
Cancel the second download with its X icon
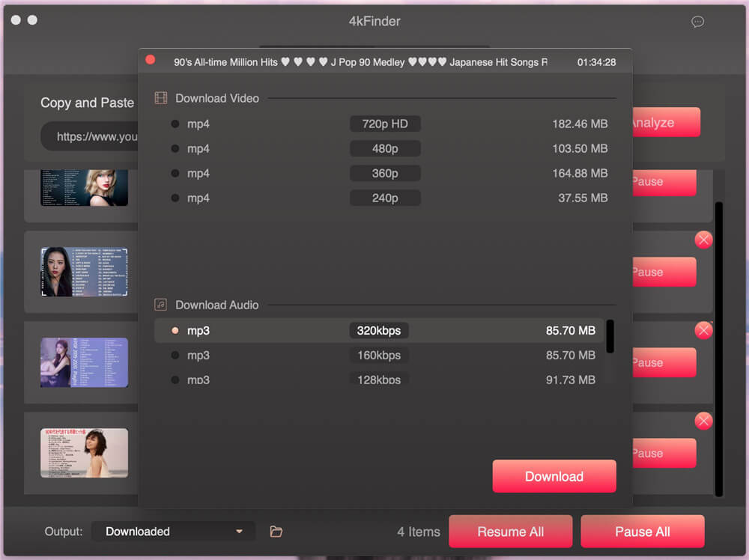pyautogui.click(x=703, y=240)
